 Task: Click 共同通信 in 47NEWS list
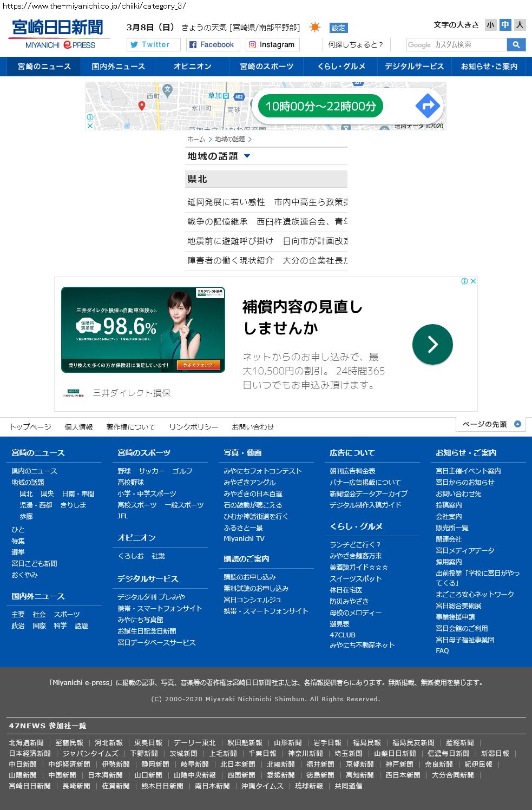coord(348,786)
